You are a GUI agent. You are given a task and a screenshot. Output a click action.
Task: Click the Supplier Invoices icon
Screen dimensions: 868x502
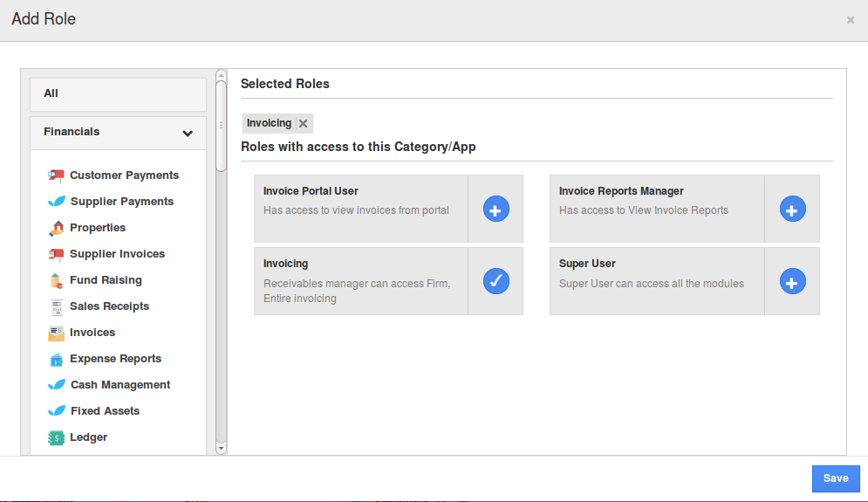point(56,254)
